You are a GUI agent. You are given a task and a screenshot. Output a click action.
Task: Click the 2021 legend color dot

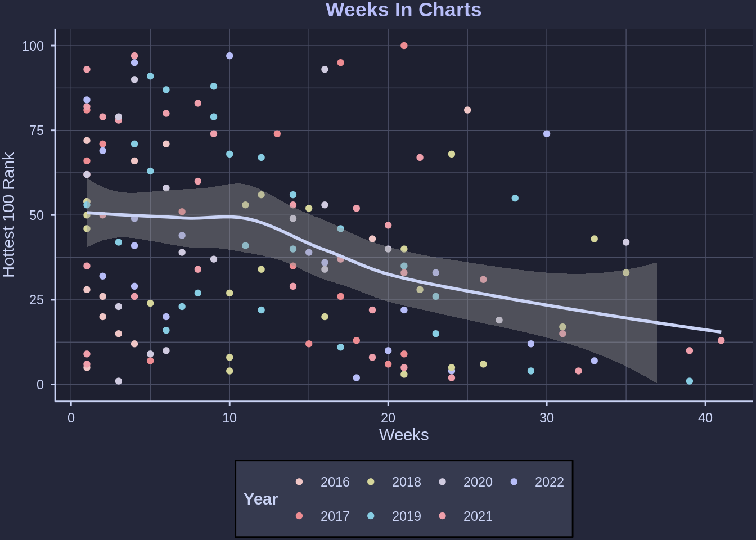coord(443,516)
